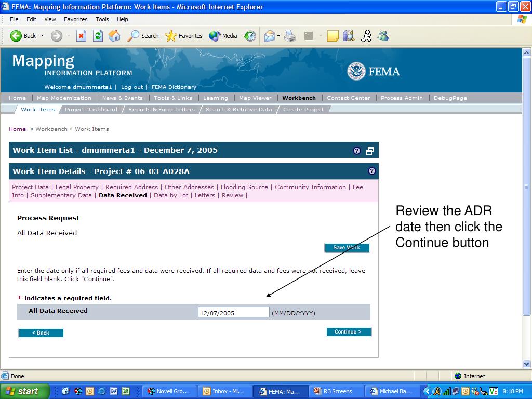Click the Home breadcrumb link
The image size is (532, 399).
(x=17, y=129)
